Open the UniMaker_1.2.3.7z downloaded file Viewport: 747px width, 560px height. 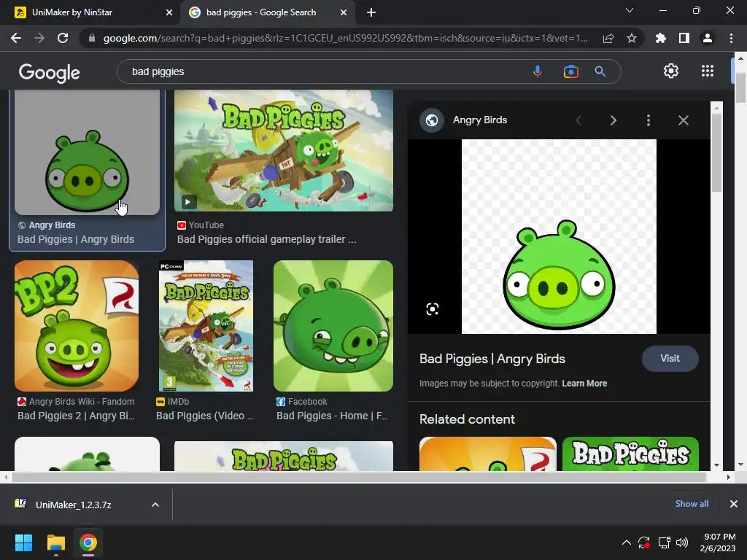coord(72,505)
